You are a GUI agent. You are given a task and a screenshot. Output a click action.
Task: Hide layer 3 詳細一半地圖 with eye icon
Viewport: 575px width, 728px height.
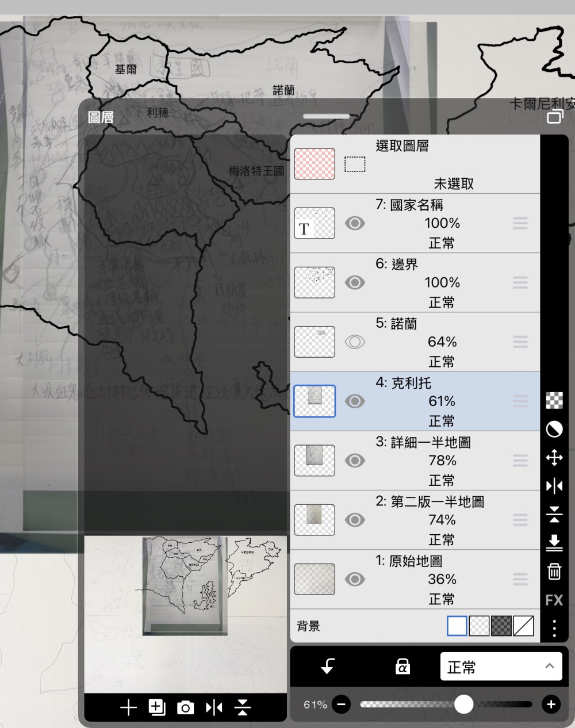(x=355, y=461)
